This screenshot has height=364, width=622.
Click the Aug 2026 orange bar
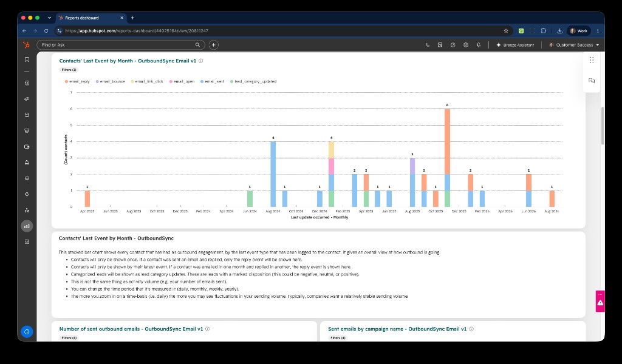(x=552, y=198)
